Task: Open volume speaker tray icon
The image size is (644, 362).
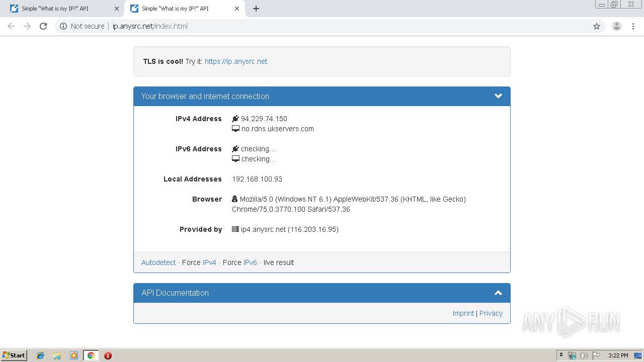Action: tap(584, 355)
